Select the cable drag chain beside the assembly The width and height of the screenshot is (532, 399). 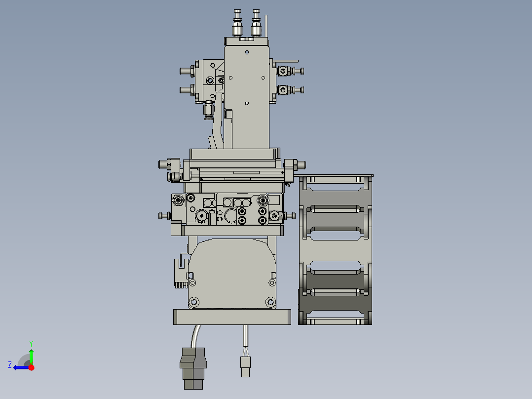[x=335, y=250]
